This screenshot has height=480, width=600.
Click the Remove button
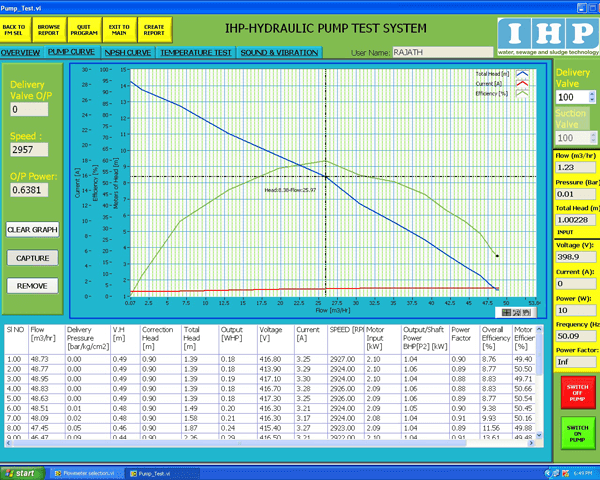[x=33, y=285]
